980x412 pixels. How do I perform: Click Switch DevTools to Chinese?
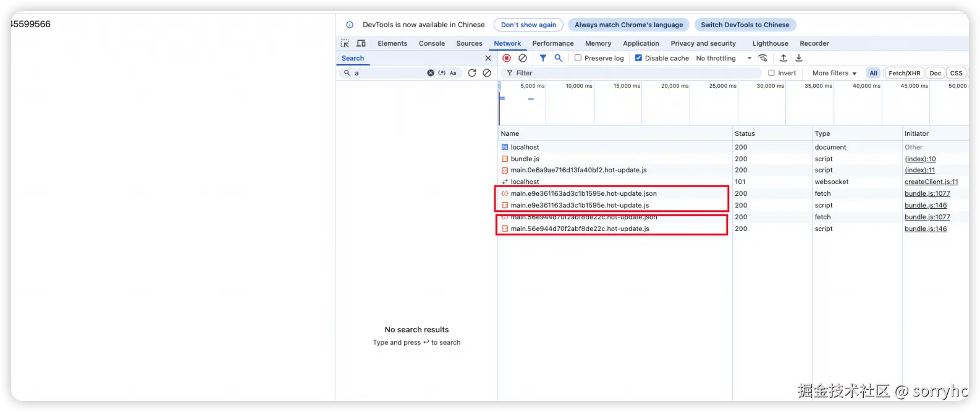[x=745, y=25]
